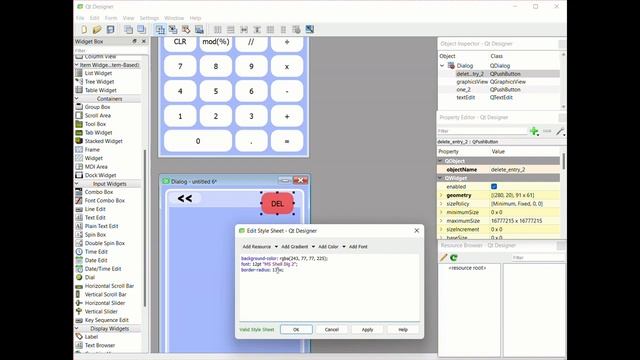Expand the maximumSize property row

click(x=441, y=221)
